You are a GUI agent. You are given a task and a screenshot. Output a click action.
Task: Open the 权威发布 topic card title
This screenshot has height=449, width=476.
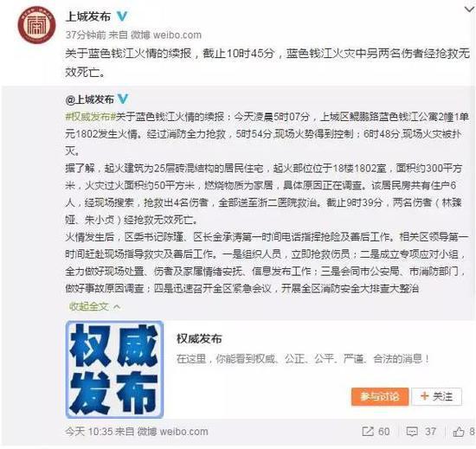(199, 338)
